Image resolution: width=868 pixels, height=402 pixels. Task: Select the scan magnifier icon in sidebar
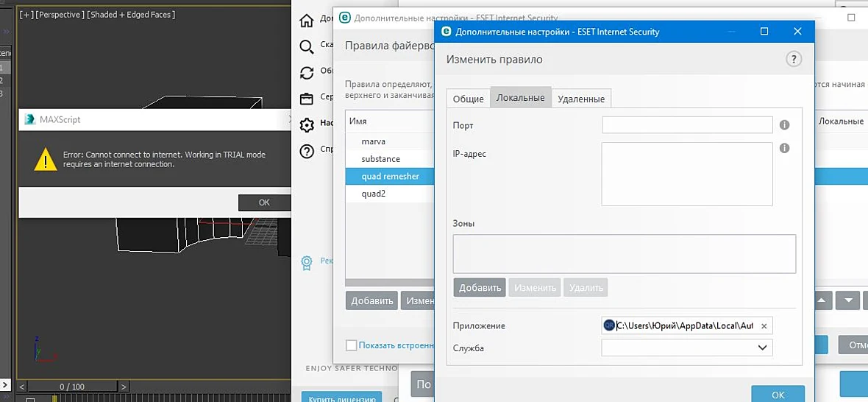point(306,46)
